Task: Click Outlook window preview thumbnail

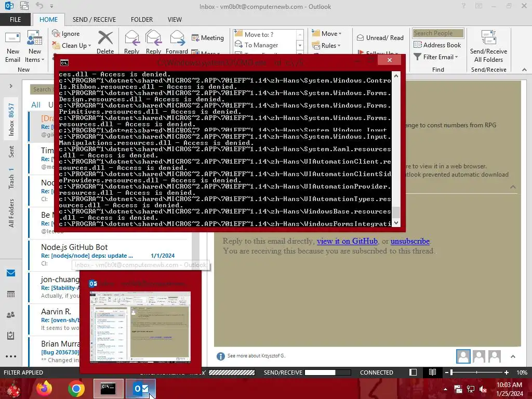Action: [x=140, y=327]
